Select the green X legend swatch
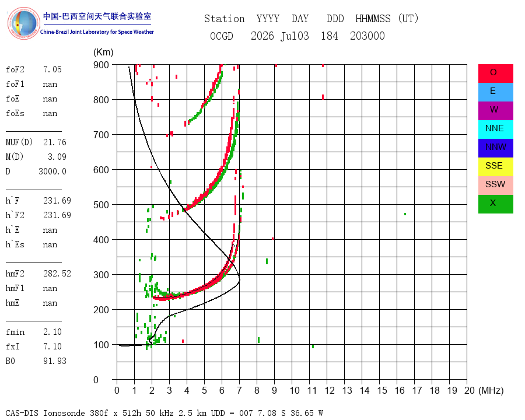 click(x=495, y=204)
